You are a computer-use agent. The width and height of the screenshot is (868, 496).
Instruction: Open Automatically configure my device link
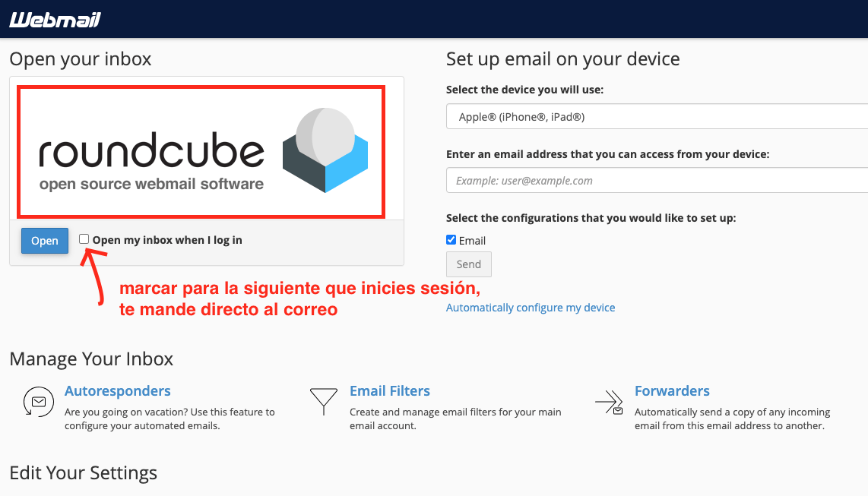coord(531,308)
